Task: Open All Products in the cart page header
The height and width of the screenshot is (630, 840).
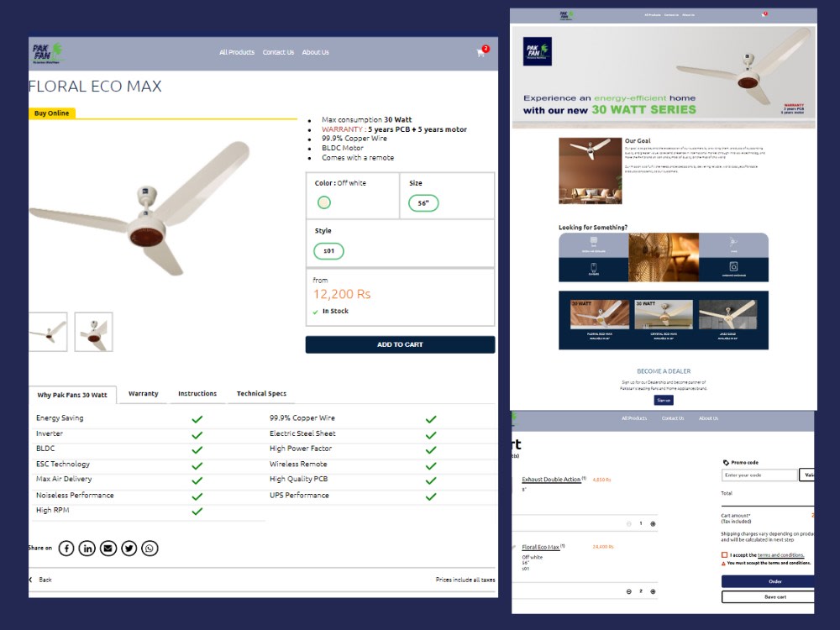Action: [x=634, y=418]
